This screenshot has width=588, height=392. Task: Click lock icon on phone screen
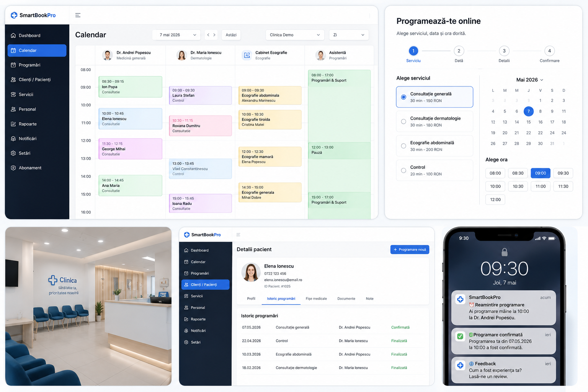click(x=505, y=252)
